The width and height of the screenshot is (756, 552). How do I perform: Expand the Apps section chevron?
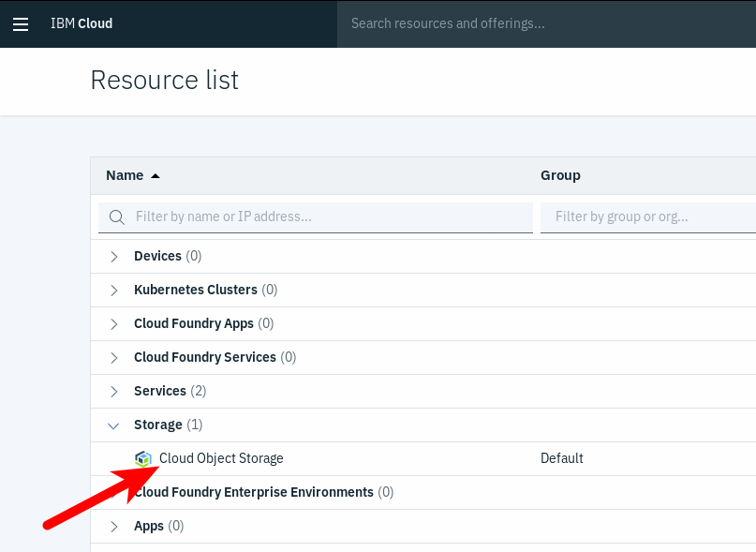(113, 527)
